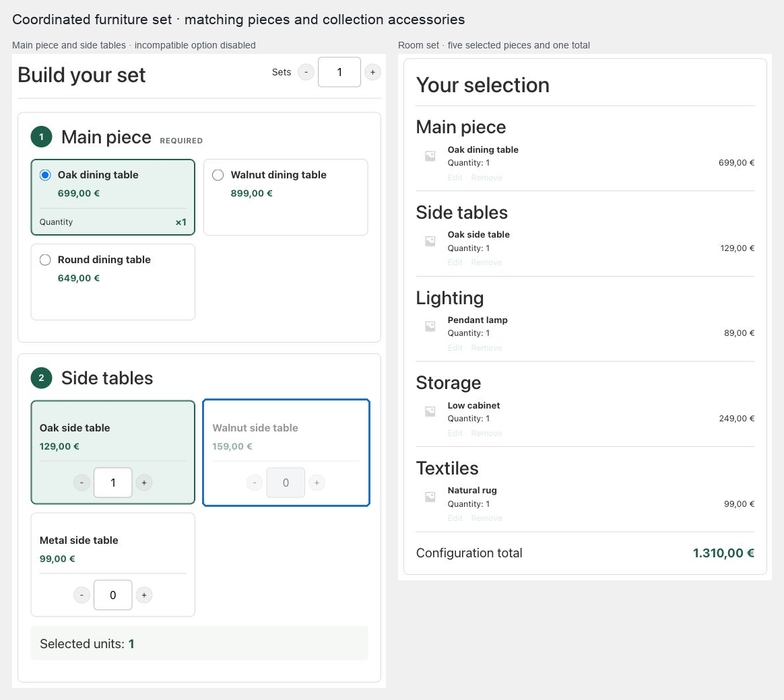
Task: Click the Metal side table name
Action: click(x=79, y=540)
